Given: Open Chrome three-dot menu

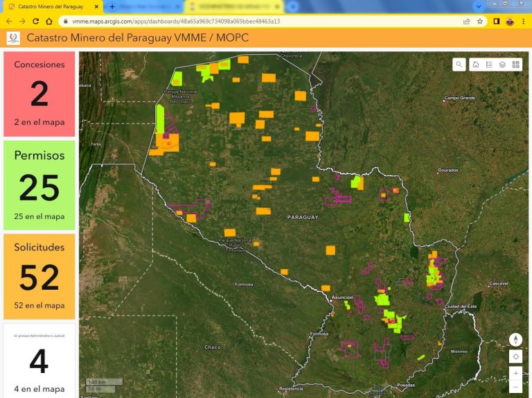Looking at the screenshot, I should (x=523, y=21).
